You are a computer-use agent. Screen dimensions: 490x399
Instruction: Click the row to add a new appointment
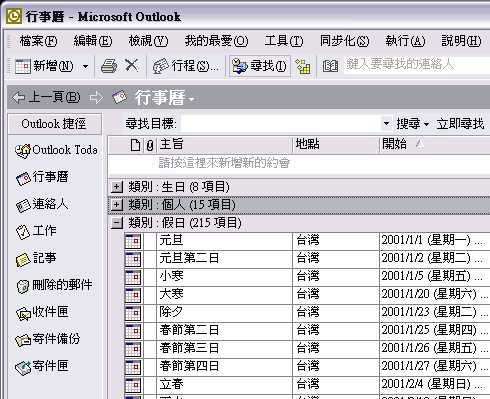[x=299, y=163]
